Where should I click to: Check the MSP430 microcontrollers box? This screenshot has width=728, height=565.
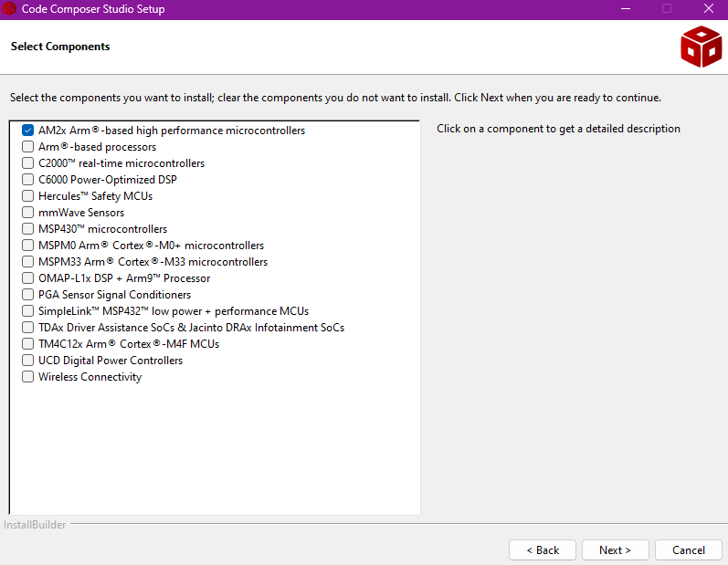[x=27, y=229]
